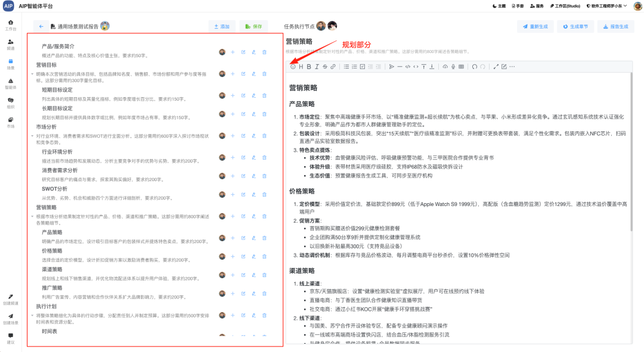
Task: Click the AIP logo in the header
Action: pos(8,6)
